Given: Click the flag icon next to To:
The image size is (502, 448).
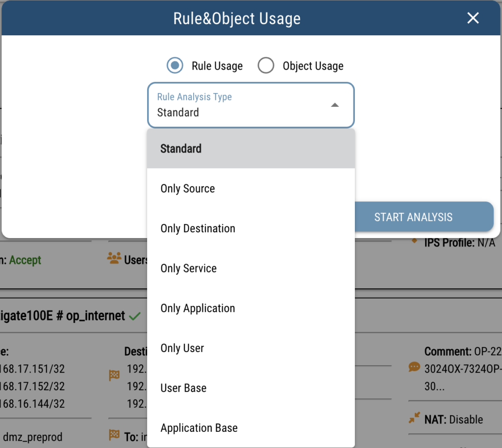Looking at the screenshot, I should tap(114, 434).
